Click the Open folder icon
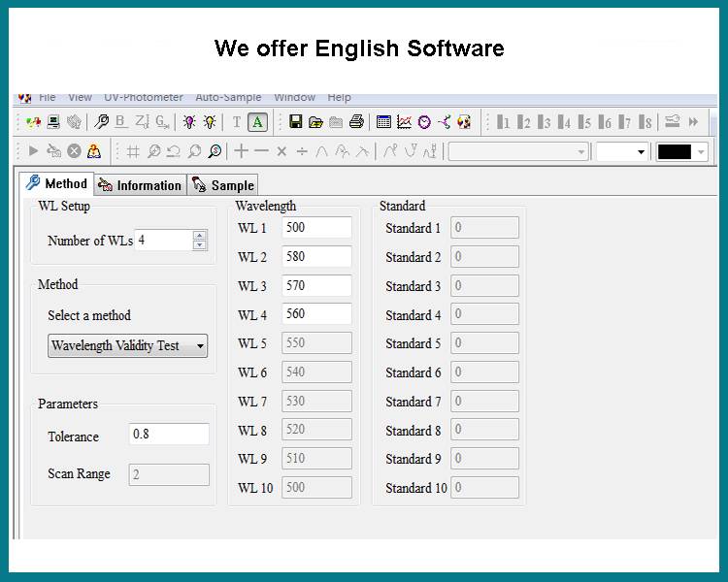 [315, 122]
